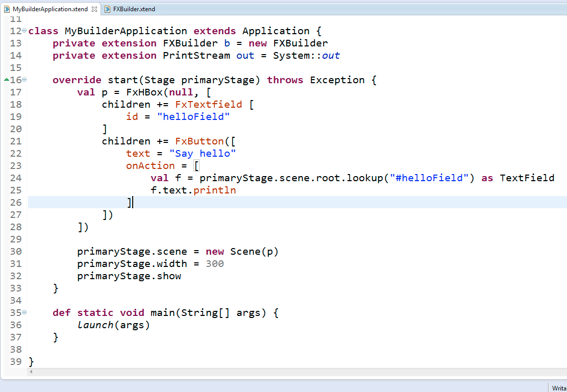Click the Xtend file icon on MyBuilderApplication tab
This screenshot has height=392, width=567.
7,9
